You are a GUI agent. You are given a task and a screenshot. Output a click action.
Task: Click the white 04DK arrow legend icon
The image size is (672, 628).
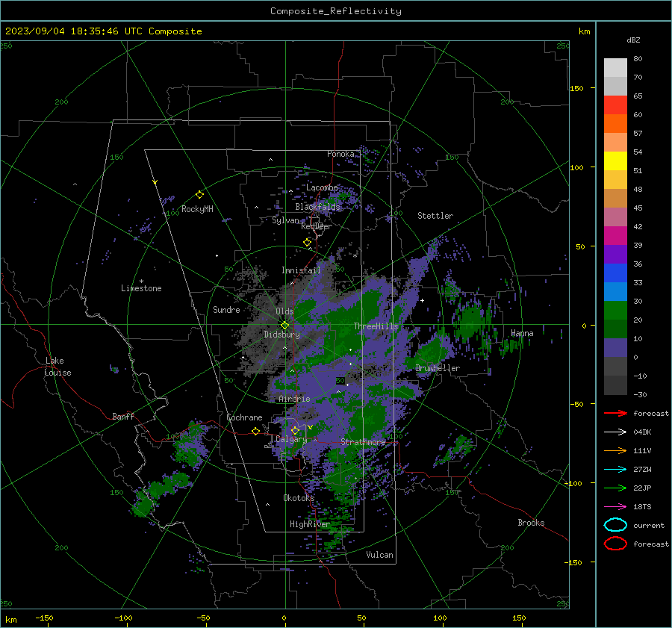pos(615,432)
